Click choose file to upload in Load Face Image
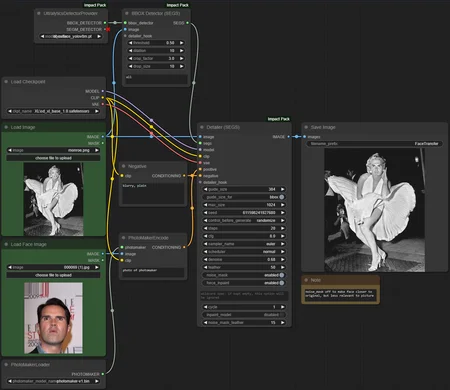 (53, 275)
